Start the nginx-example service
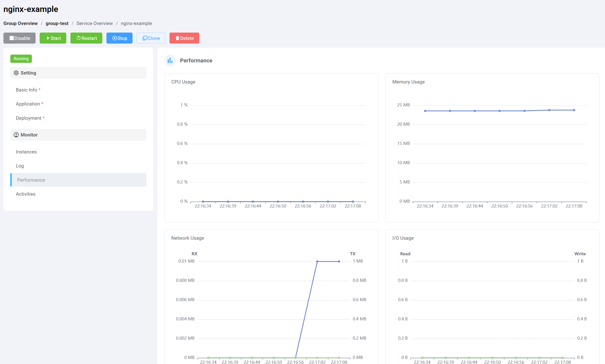The image size is (605, 364). pyautogui.click(x=53, y=38)
